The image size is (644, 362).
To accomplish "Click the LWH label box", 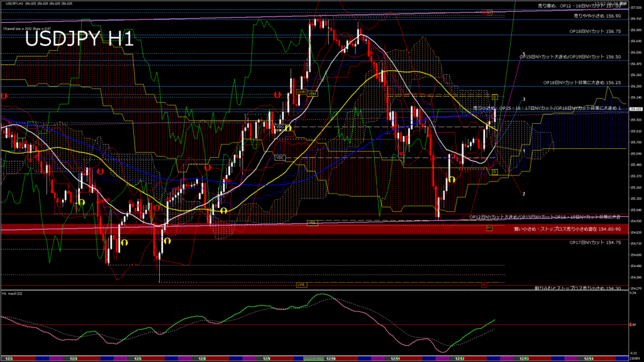I will (301, 93).
